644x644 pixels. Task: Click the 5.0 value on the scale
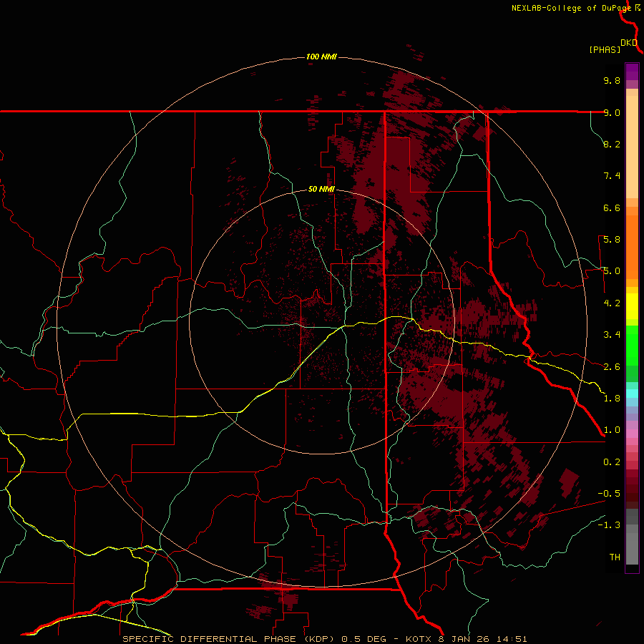(x=612, y=271)
